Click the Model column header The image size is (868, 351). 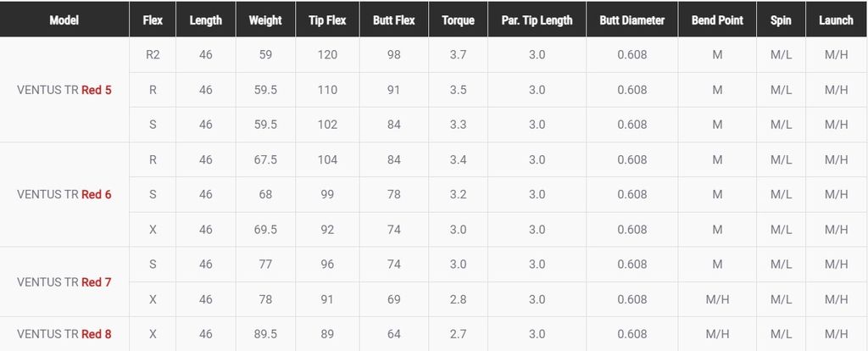point(64,20)
